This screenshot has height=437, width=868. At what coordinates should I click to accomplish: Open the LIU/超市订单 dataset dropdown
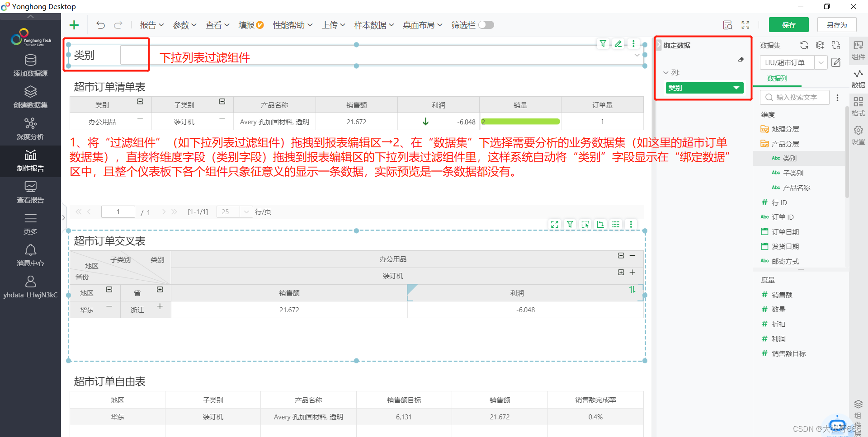pos(821,62)
